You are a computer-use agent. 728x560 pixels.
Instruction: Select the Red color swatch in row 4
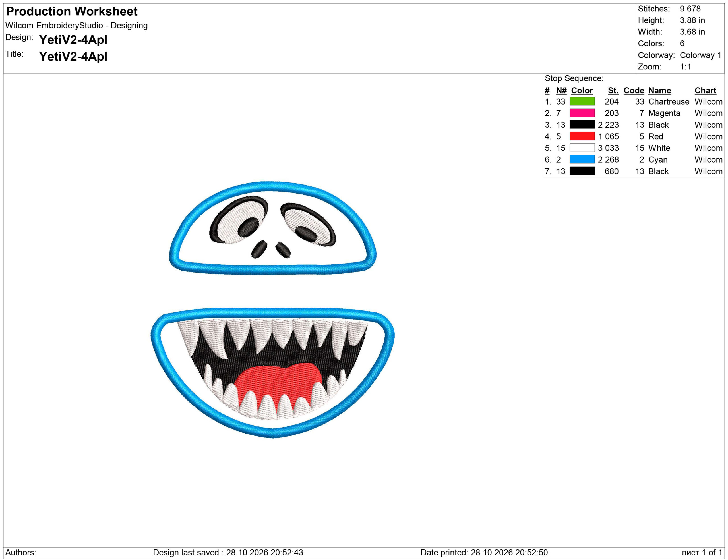pyautogui.click(x=582, y=136)
